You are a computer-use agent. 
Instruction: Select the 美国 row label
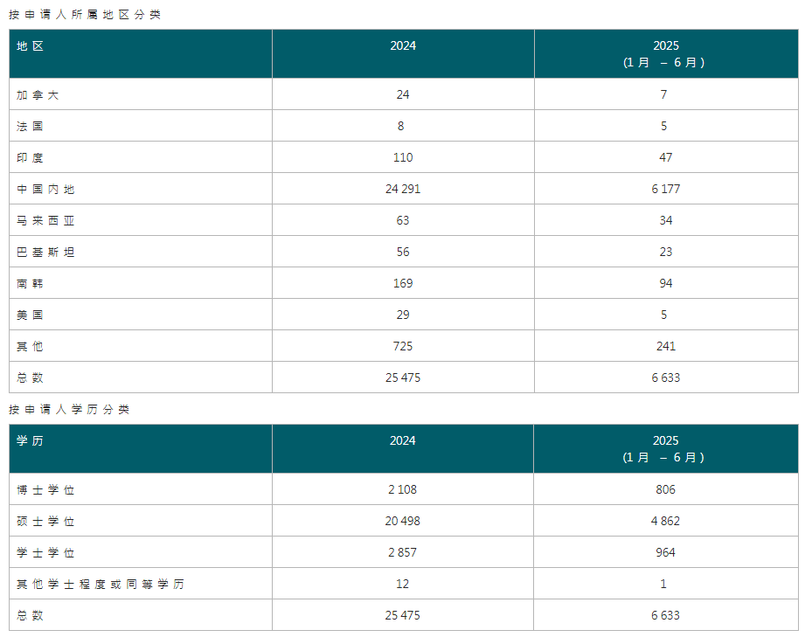click(28, 314)
